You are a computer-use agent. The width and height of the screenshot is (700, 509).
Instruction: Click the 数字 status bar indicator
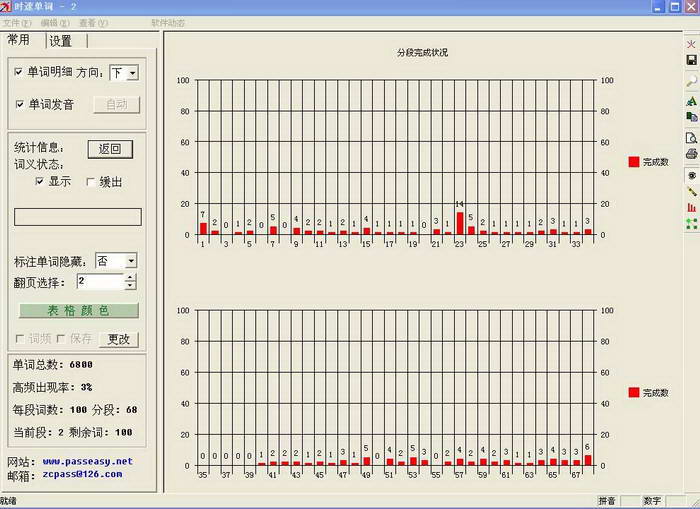coord(652,501)
